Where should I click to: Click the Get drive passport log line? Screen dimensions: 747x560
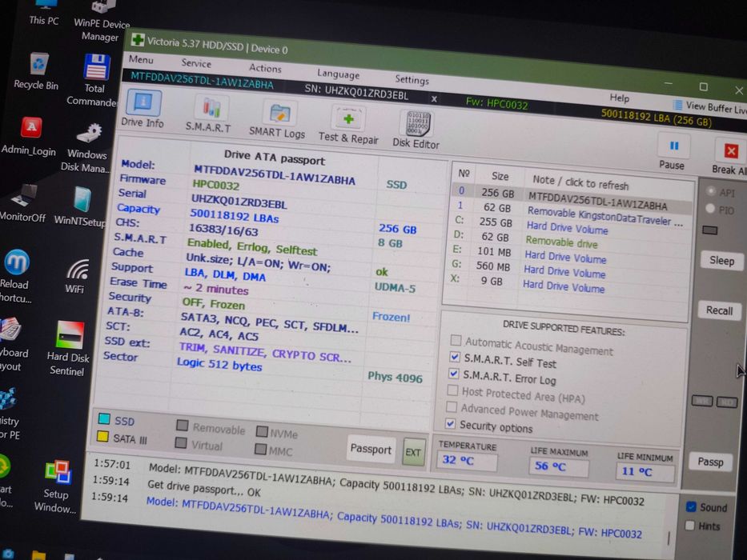204,489
